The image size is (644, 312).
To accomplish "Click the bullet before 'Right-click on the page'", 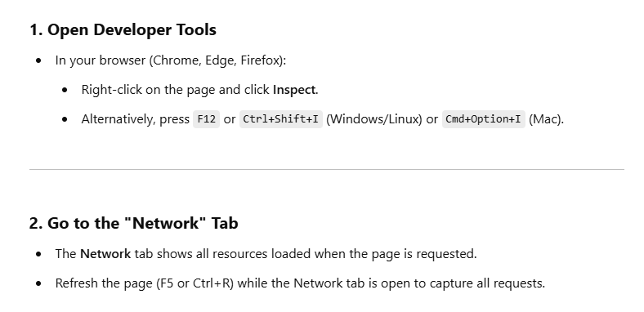I will pos(65,91).
